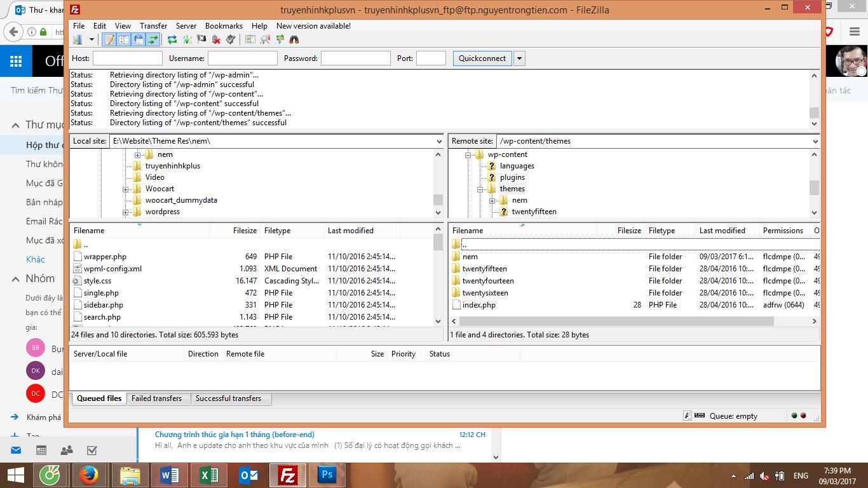This screenshot has width=868, height=488.
Task: Open the Local site path dropdown
Action: [438, 141]
